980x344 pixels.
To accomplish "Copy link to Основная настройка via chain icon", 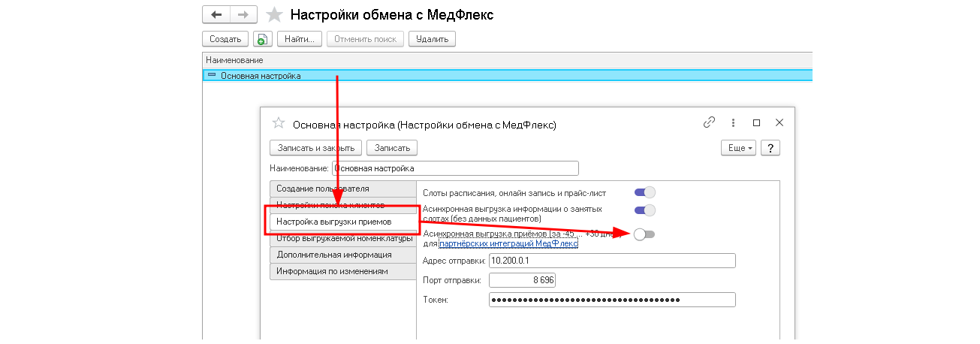I will point(709,122).
